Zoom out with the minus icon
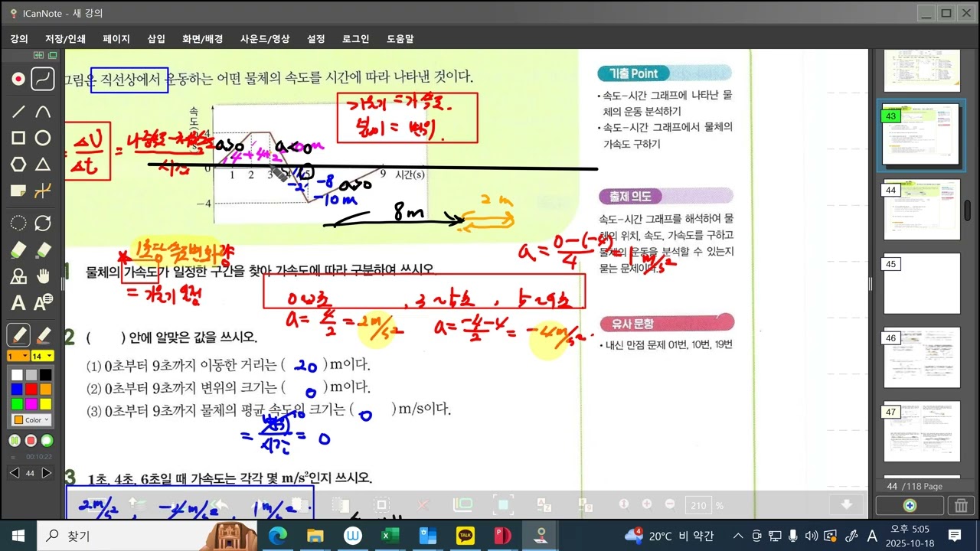 pyautogui.click(x=670, y=504)
